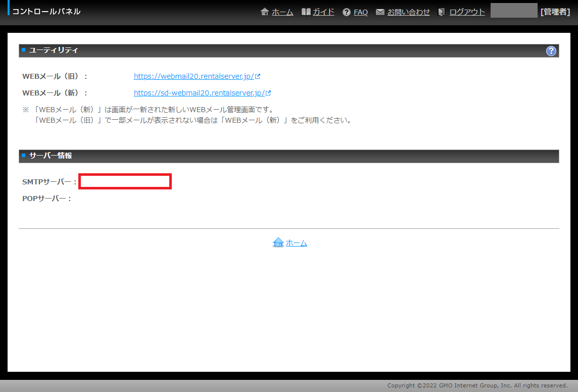Open https://sd-webmail20.rentalserver.jp/ link
Screen dimensions: 578x392
199,93
